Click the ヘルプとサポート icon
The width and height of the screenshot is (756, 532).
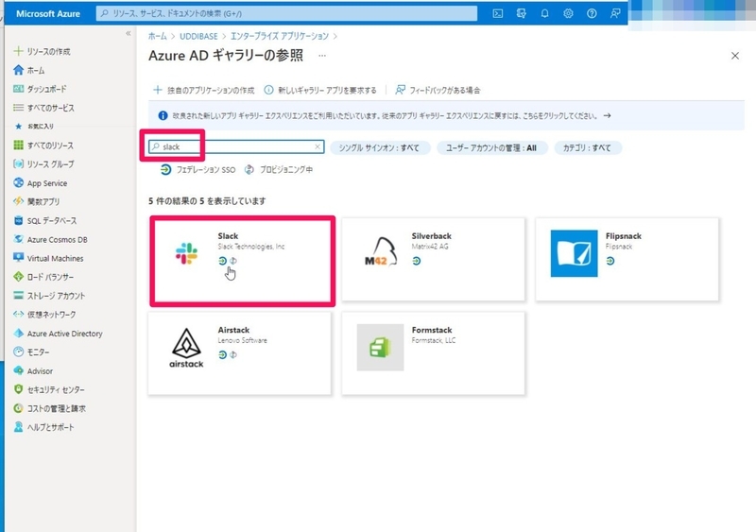click(x=18, y=427)
